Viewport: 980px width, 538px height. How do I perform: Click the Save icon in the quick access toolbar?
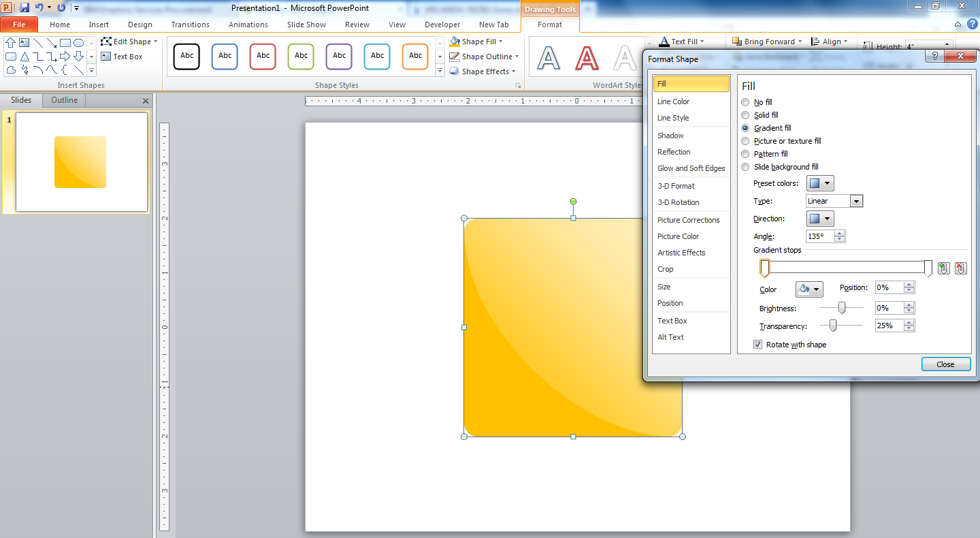(x=24, y=7)
